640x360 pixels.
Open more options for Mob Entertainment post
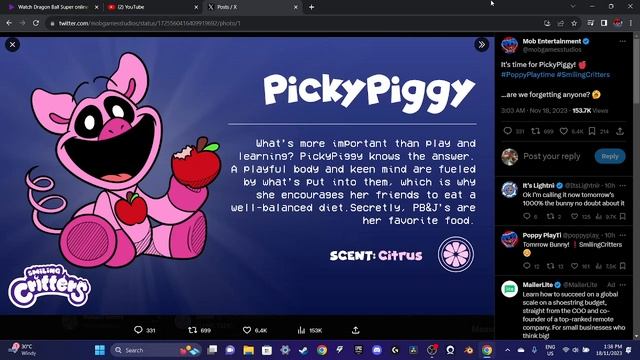(x=622, y=41)
